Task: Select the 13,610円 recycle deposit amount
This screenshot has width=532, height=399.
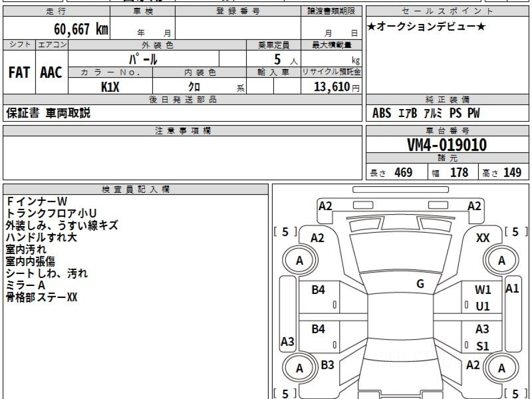Action: (x=336, y=87)
